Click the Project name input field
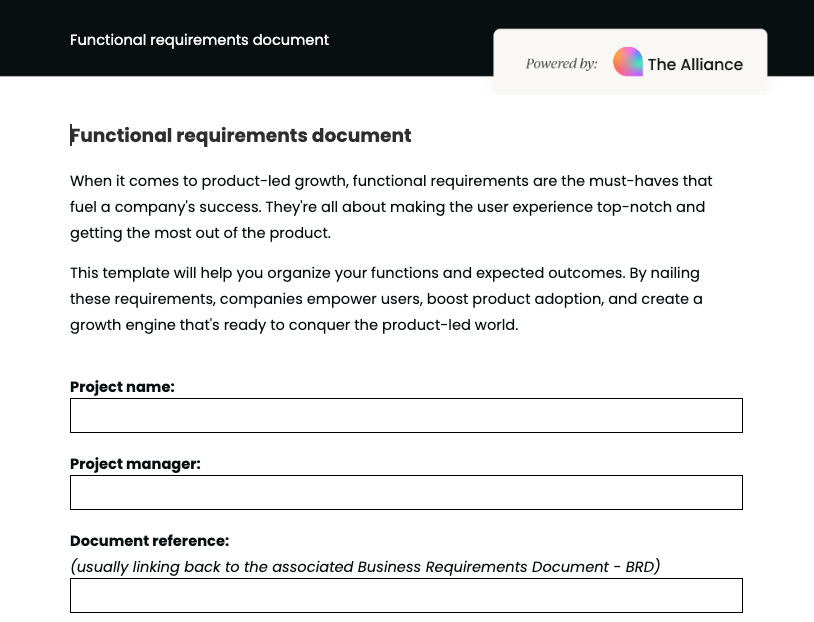Screen dimensions: 814x622 (x=406, y=415)
